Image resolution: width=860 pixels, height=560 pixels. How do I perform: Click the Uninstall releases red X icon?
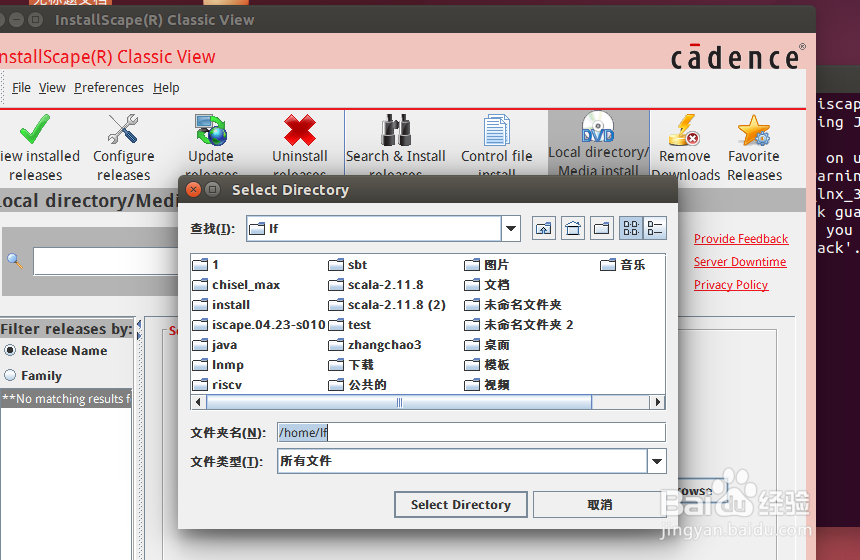[299, 130]
